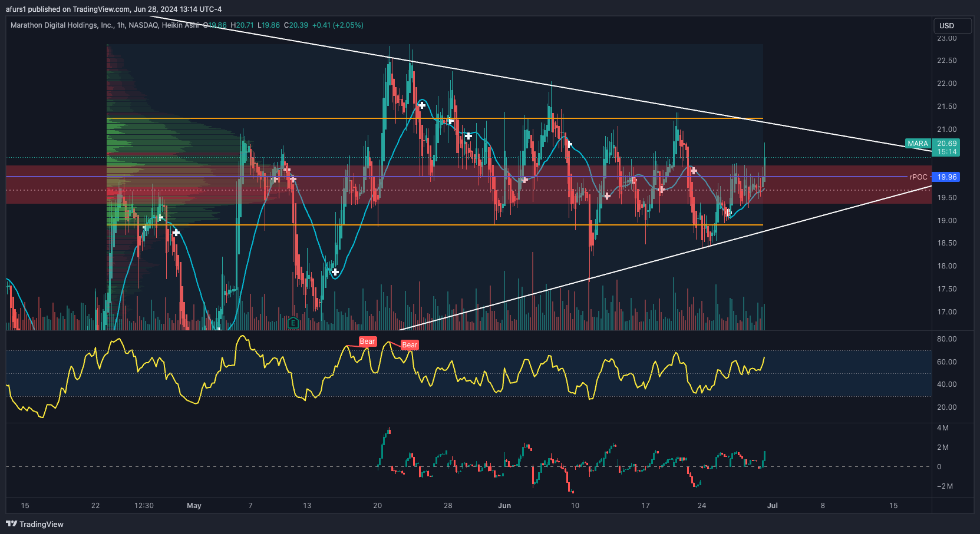980x534 pixels.
Task: Select the purple rPOC horizontal line
Action: tap(457, 177)
